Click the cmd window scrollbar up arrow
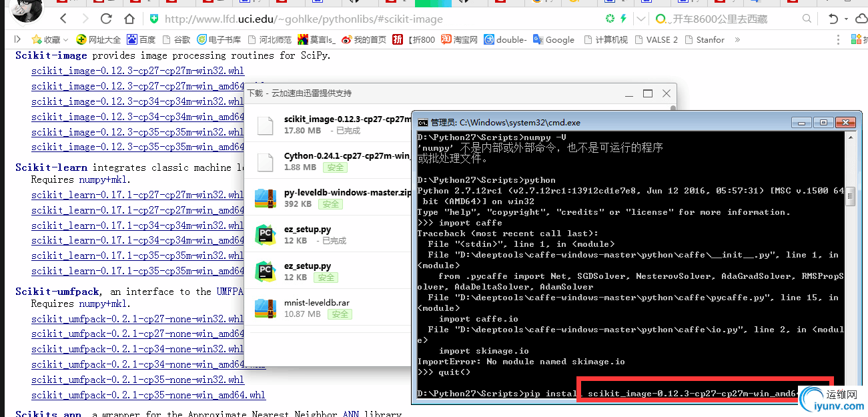868x417 pixels. [850, 137]
